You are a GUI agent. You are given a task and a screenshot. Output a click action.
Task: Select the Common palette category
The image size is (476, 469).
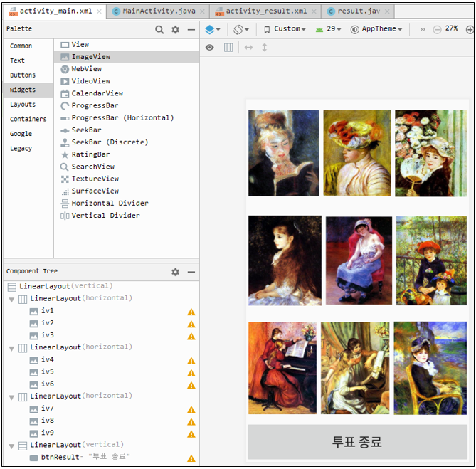(x=21, y=46)
